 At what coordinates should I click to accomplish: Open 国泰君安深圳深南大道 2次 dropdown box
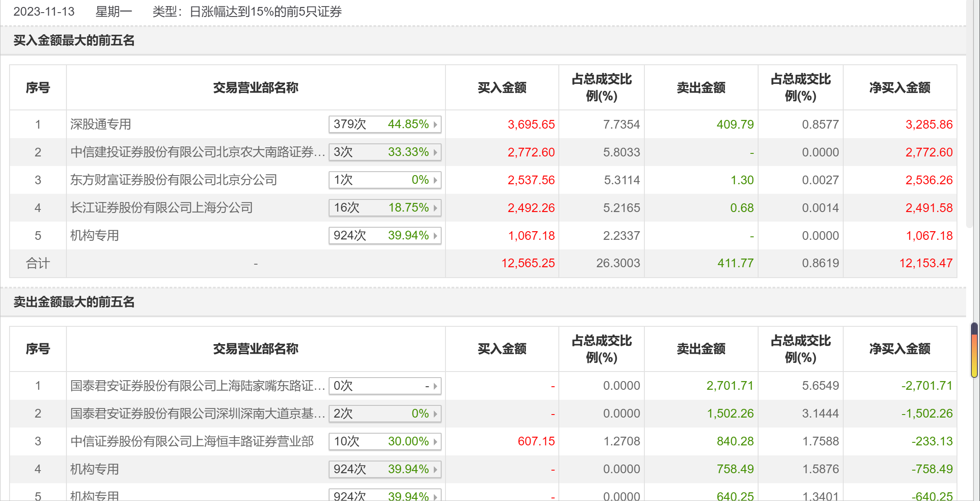click(385, 414)
